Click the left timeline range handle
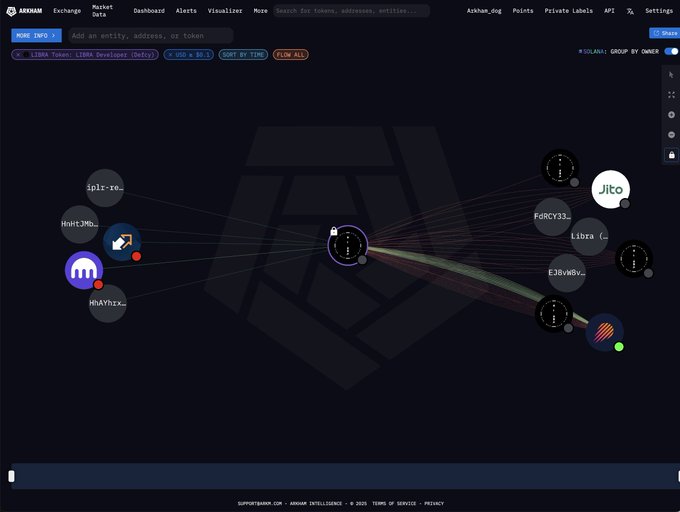The height and width of the screenshot is (512, 680). pyautogui.click(x=11, y=476)
